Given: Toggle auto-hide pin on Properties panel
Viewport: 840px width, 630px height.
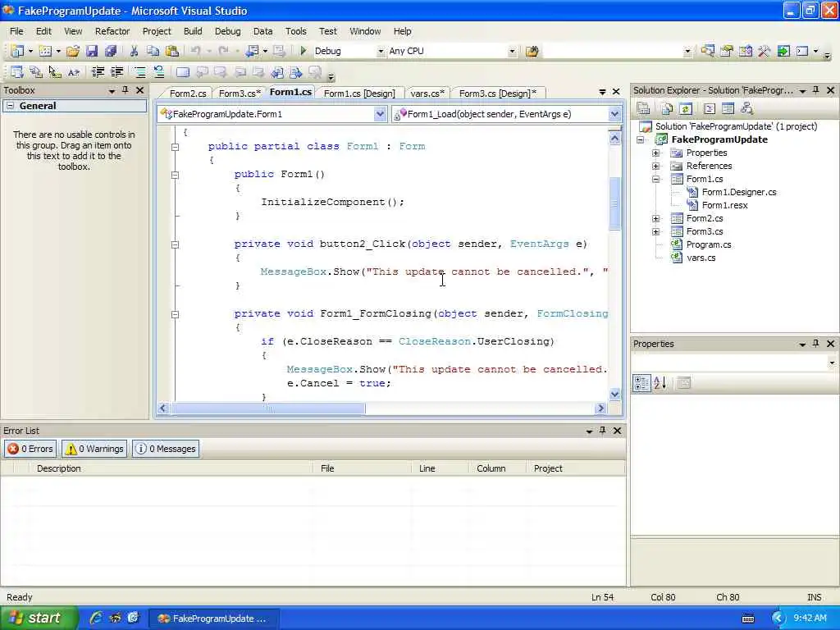Looking at the screenshot, I should [x=816, y=344].
